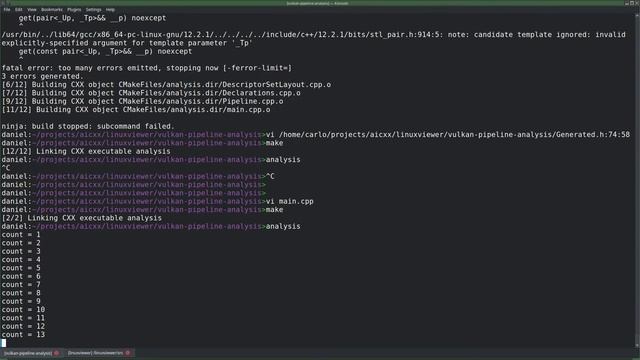Click the '3 errors generated.' line

pos(42,76)
